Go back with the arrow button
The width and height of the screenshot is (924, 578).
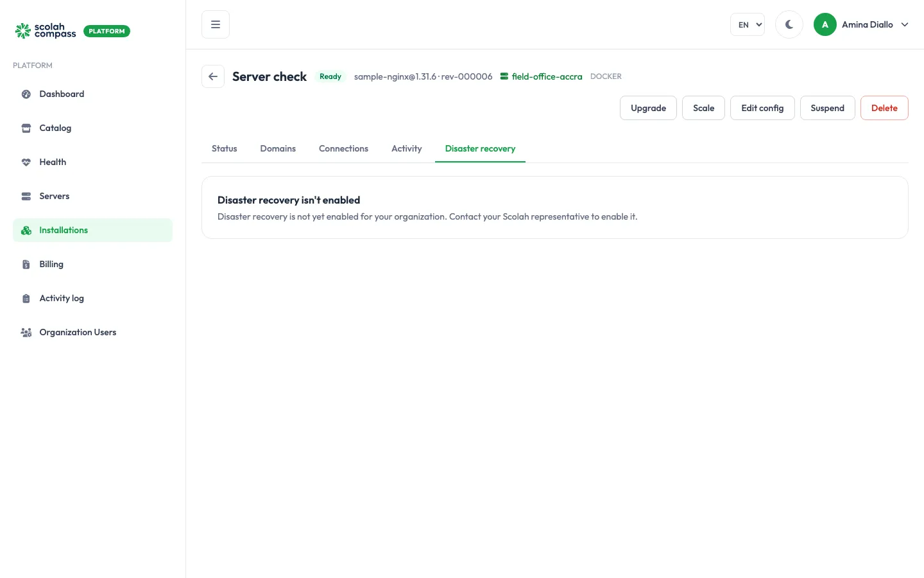point(213,76)
